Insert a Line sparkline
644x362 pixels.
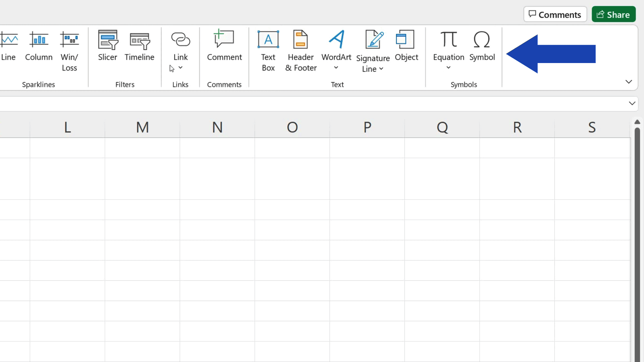[9, 46]
